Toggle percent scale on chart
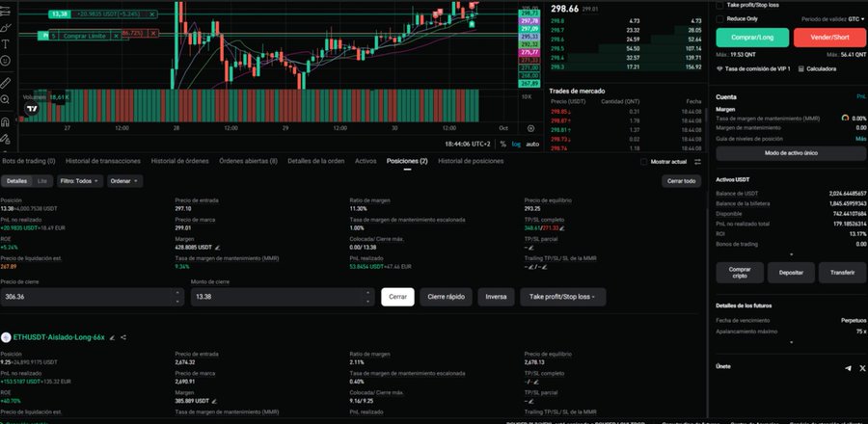The width and height of the screenshot is (868, 424). click(502, 144)
